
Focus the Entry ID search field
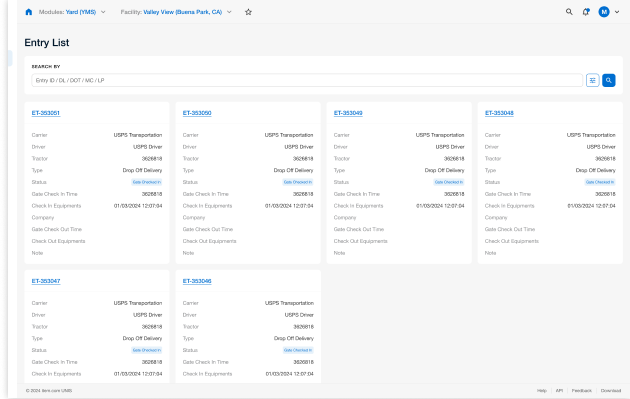click(307, 80)
